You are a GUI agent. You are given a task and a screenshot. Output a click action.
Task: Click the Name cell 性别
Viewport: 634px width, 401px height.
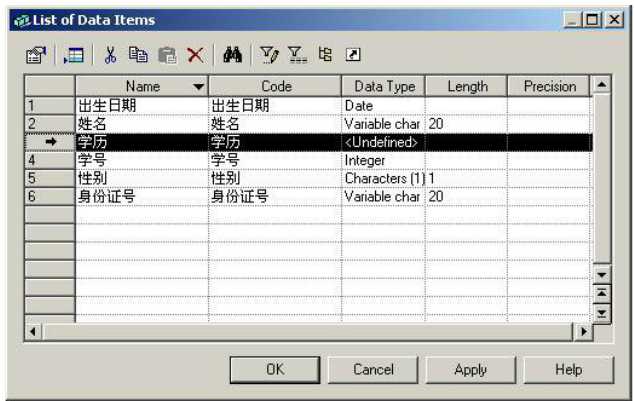tap(142, 178)
